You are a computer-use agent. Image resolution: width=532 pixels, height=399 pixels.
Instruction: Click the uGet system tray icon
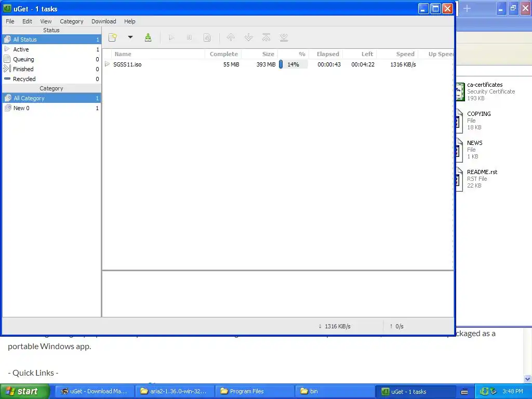coord(484,392)
